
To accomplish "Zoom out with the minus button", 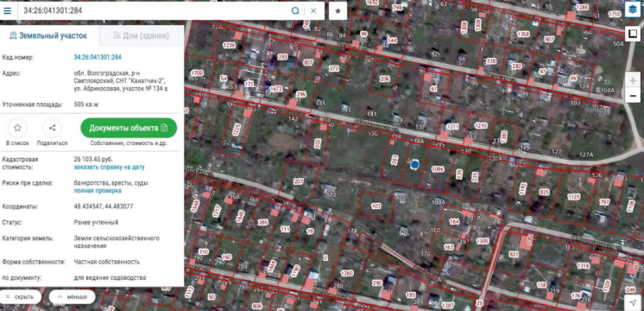I will click(x=633, y=96).
